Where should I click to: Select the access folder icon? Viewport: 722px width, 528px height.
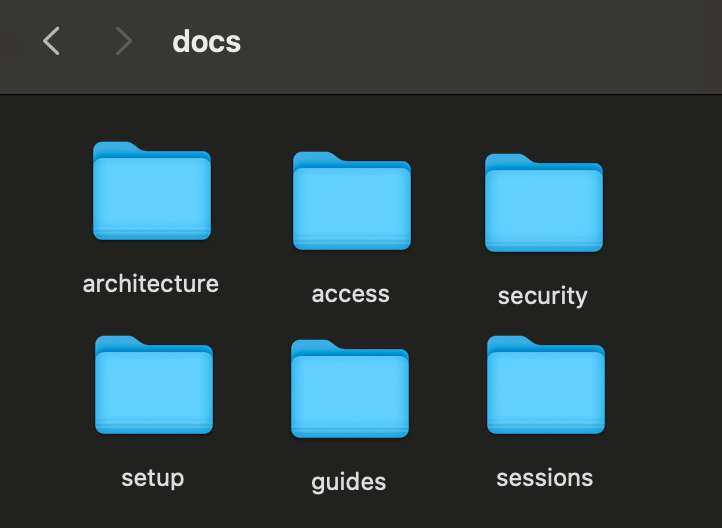pos(351,201)
